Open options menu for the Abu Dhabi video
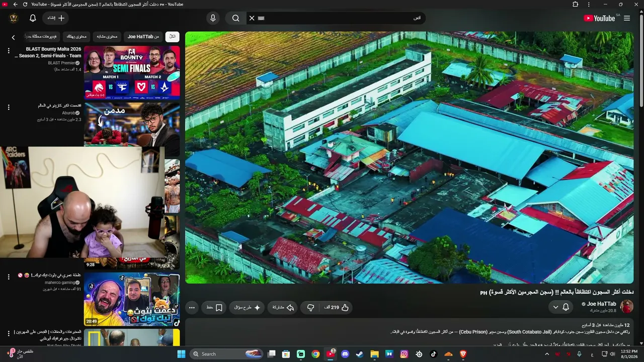 [x=9, y=334]
